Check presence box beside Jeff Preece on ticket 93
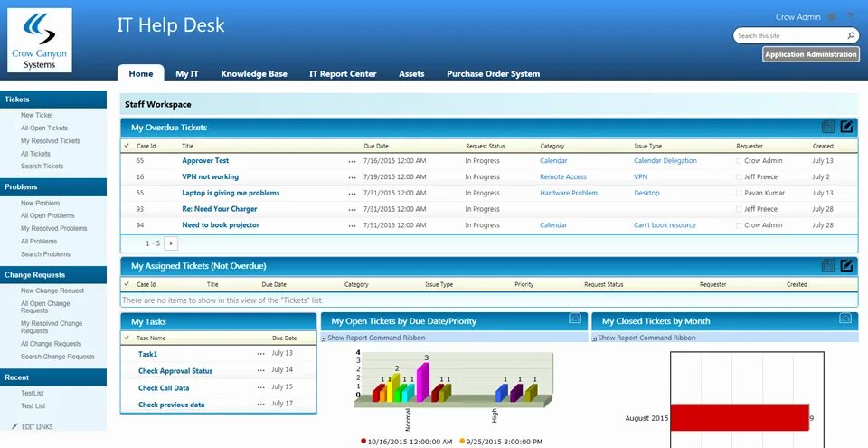The width and height of the screenshot is (868, 448). pyautogui.click(x=739, y=210)
